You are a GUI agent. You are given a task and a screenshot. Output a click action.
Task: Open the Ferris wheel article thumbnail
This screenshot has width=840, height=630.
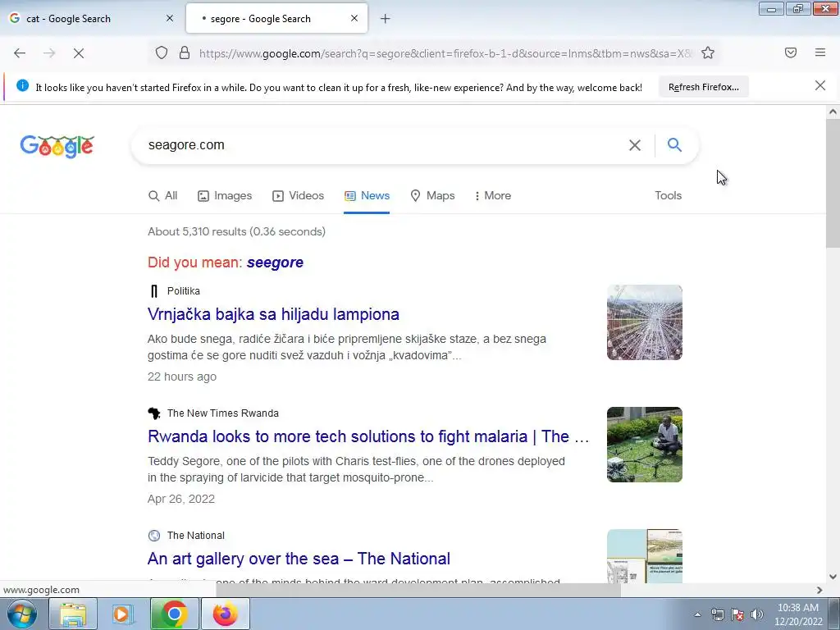(x=645, y=322)
